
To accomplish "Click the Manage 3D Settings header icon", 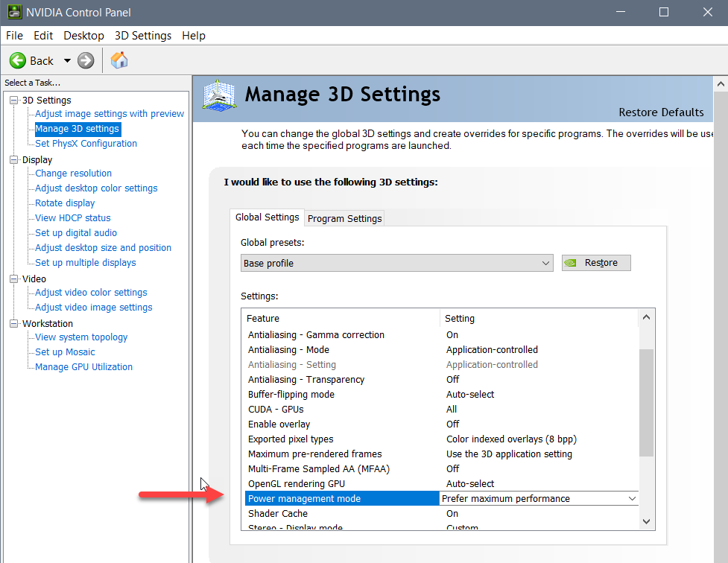I will coord(219,95).
